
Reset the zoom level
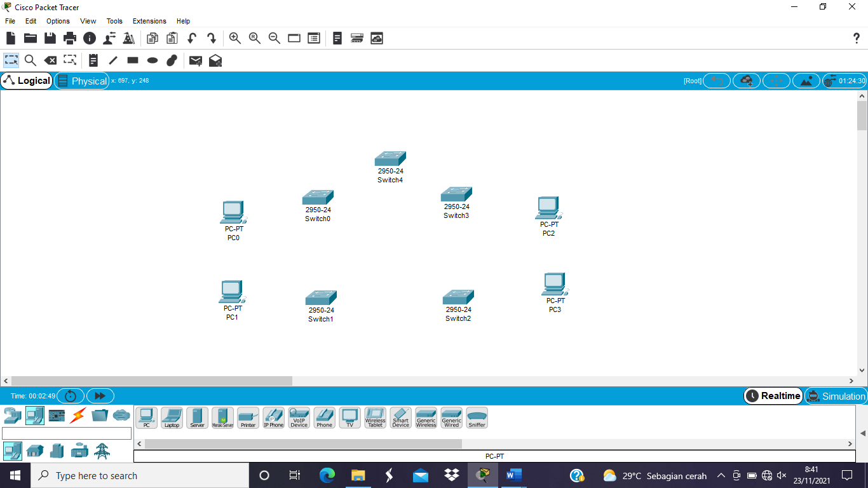tap(255, 38)
